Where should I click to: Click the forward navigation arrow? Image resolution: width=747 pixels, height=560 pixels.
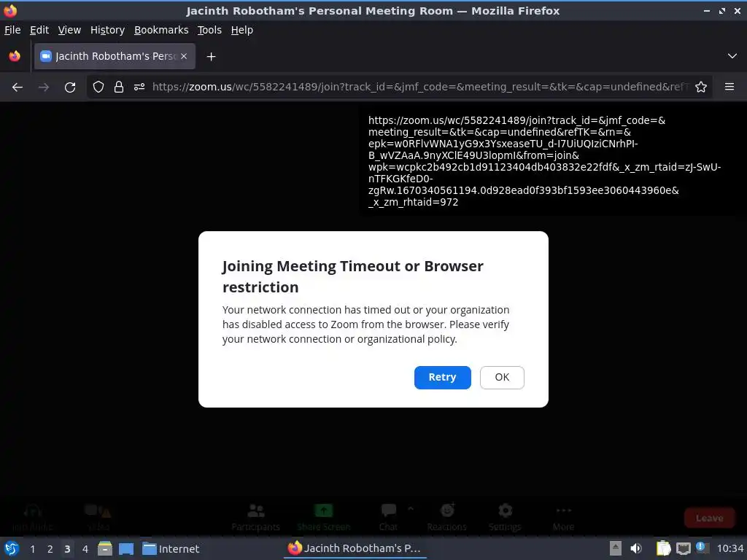coord(44,87)
